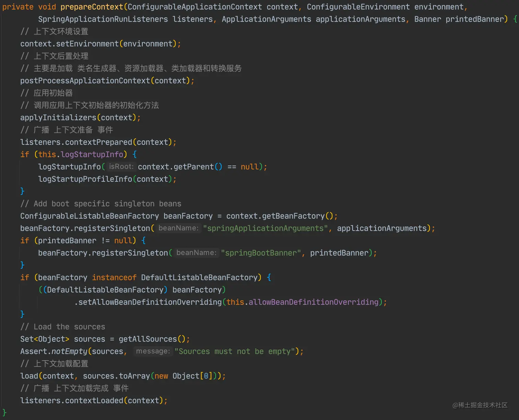Click the ConfigurableEnvironment parameter type
Screen dimensions: 519x420
click(x=358, y=7)
